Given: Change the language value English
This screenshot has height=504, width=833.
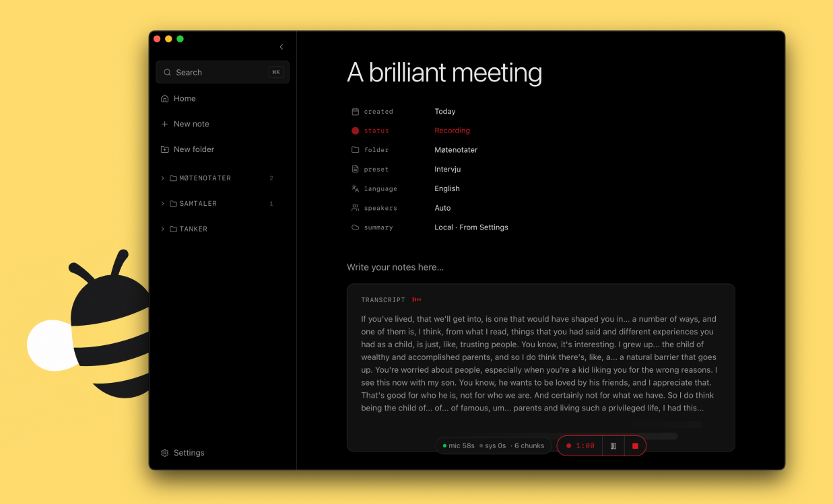Looking at the screenshot, I should (x=447, y=188).
